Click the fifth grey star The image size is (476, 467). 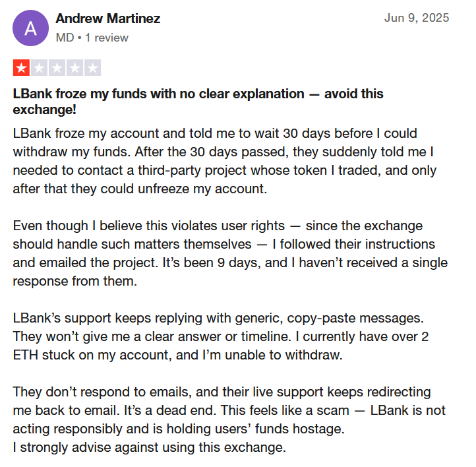point(92,67)
